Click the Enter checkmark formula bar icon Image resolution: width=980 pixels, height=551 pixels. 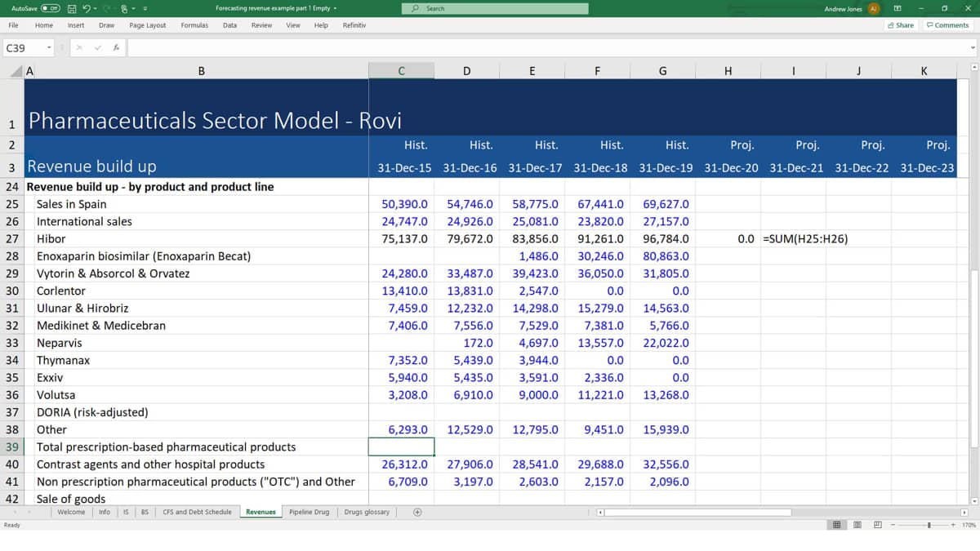point(98,48)
